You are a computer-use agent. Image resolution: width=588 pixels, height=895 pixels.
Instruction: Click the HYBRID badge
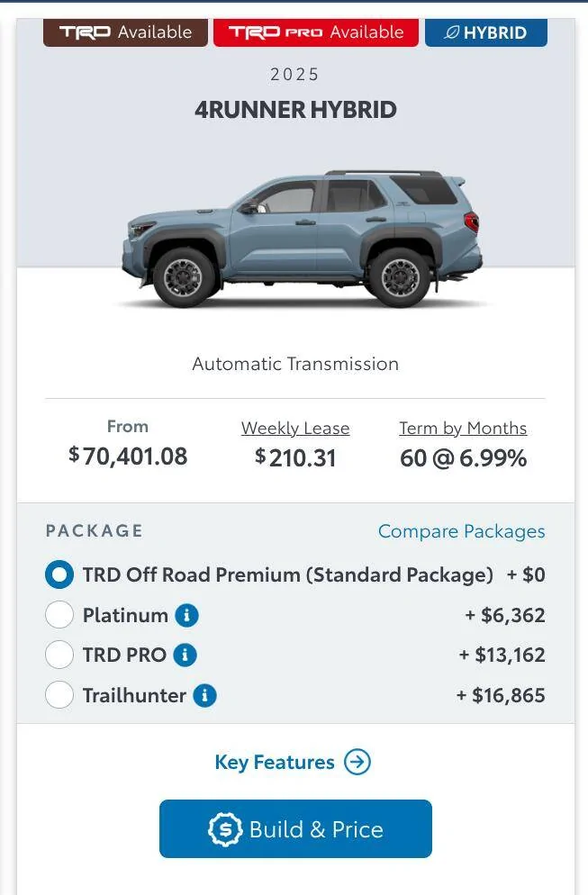pos(486,32)
